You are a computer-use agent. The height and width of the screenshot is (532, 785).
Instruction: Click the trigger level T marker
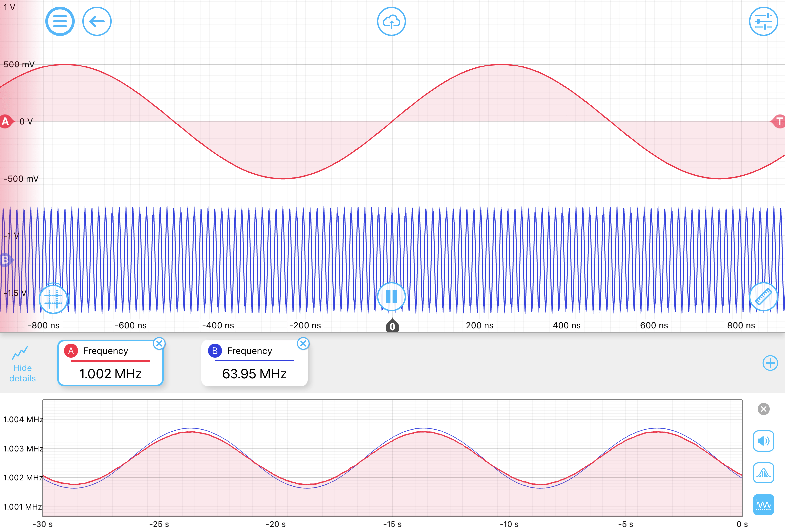[x=779, y=121]
